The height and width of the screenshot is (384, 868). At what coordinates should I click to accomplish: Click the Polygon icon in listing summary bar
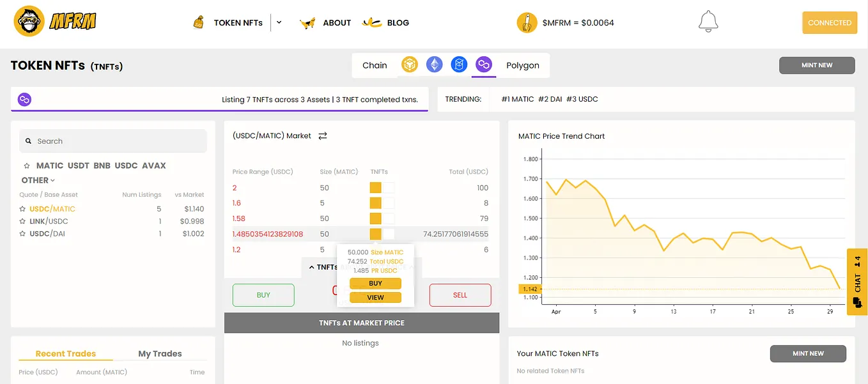pos(24,99)
